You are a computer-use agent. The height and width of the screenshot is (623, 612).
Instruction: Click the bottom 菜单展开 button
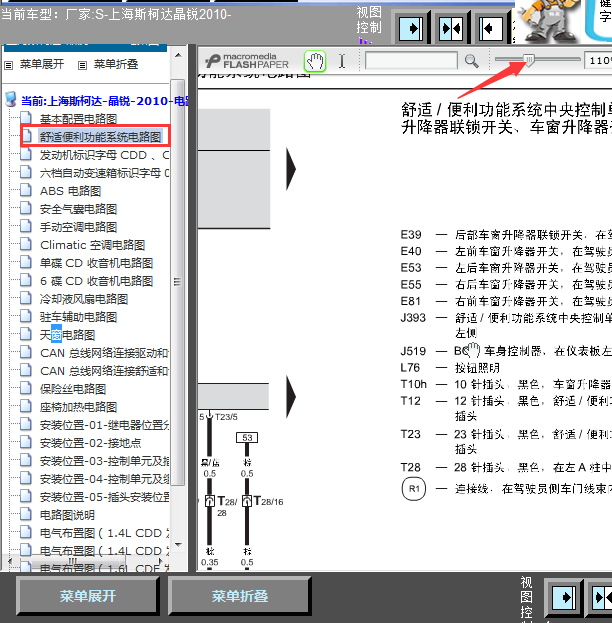(87, 596)
